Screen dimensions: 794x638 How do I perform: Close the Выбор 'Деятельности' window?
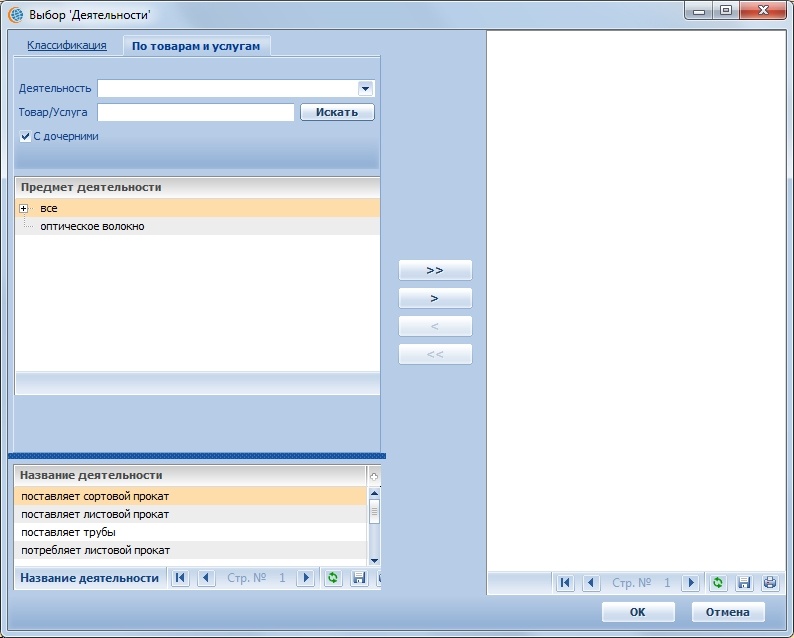(763, 11)
